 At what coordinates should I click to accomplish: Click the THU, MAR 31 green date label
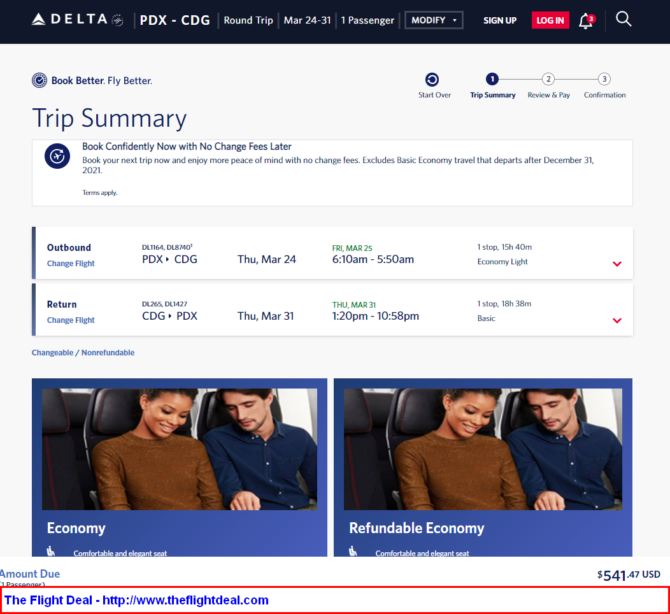pyautogui.click(x=354, y=305)
